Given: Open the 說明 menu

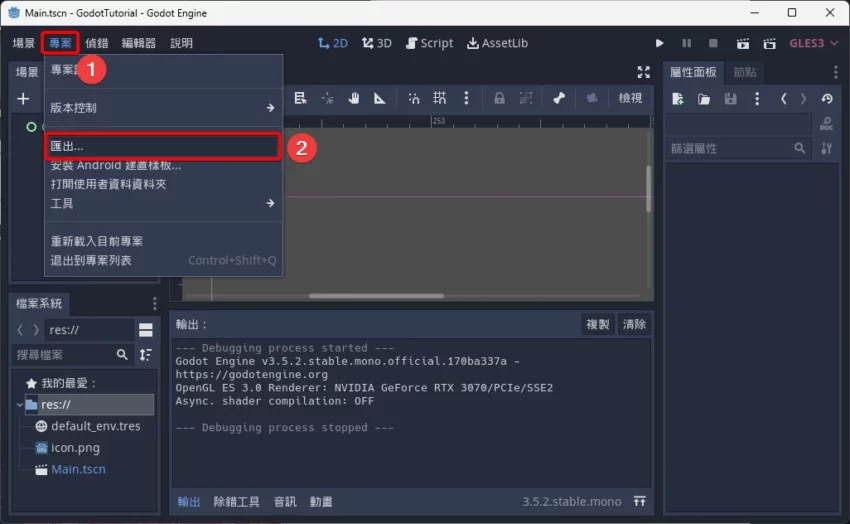Looking at the screenshot, I should (x=181, y=43).
